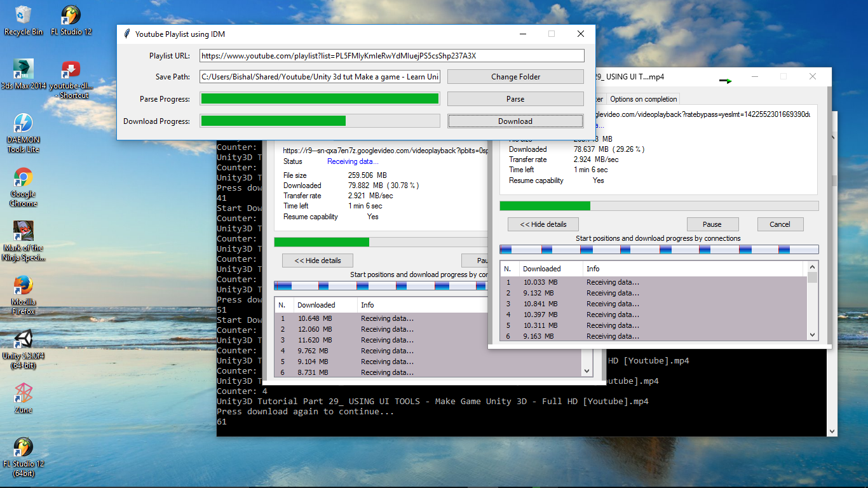Open the Unity 5.3.0f4 (64 bit) icon
Viewport: 868px width, 488px height.
(24, 349)
